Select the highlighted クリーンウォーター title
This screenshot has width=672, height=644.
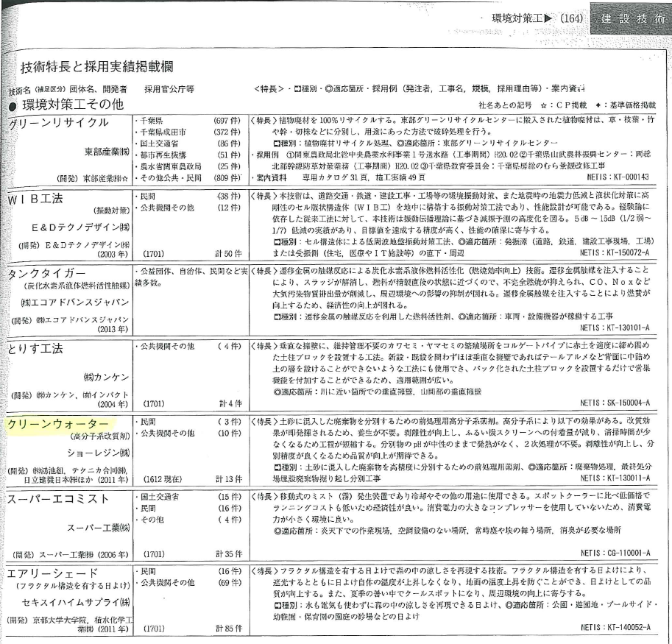point(58,424)
